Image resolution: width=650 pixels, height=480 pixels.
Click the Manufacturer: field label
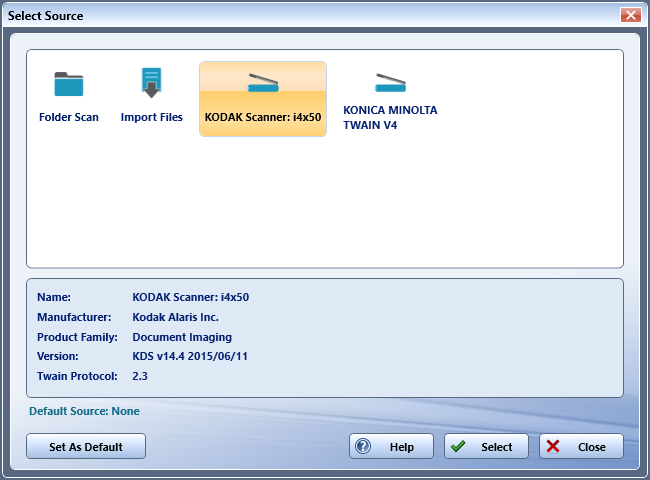[74, 317]
